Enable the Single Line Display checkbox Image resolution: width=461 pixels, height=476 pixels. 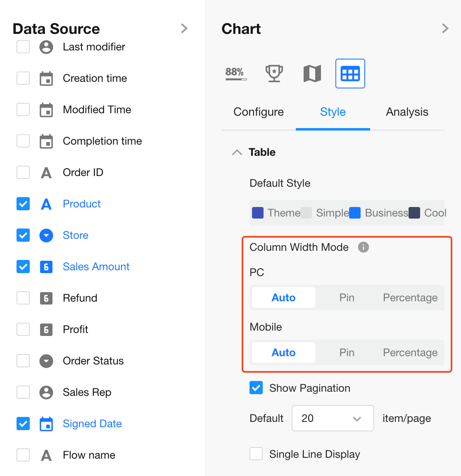pos(256,454)
